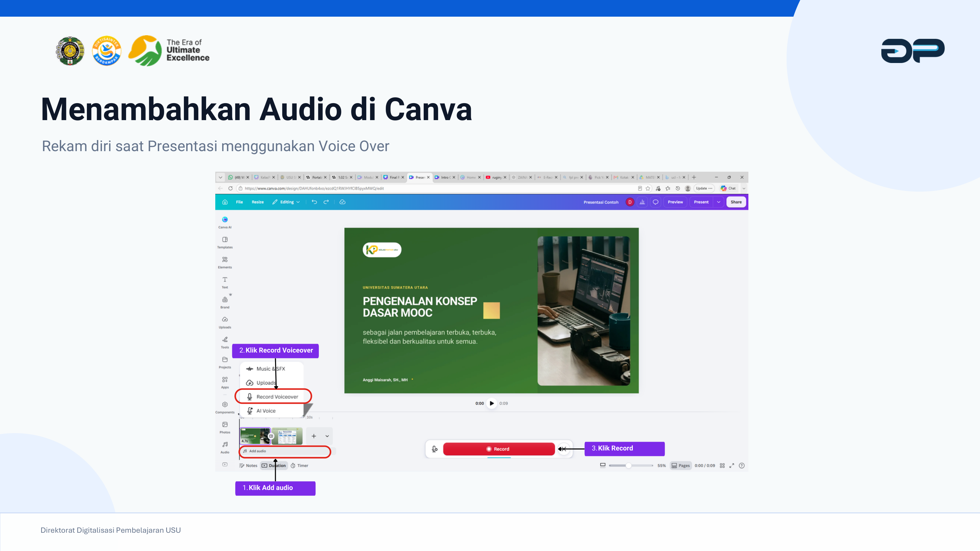Click the zoom slider handle
This screenshot has height=551, width=980.
[x=629, y=465]
